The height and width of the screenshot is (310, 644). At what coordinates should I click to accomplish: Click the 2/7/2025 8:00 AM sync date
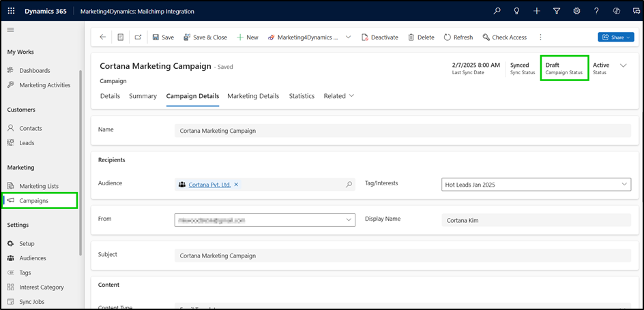pyautogui.click(x=476, y=65)
